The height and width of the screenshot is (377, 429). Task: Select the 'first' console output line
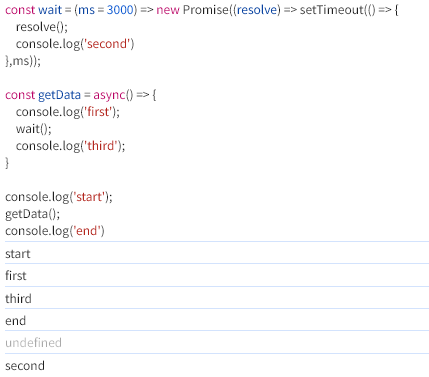tap(217, 276)
